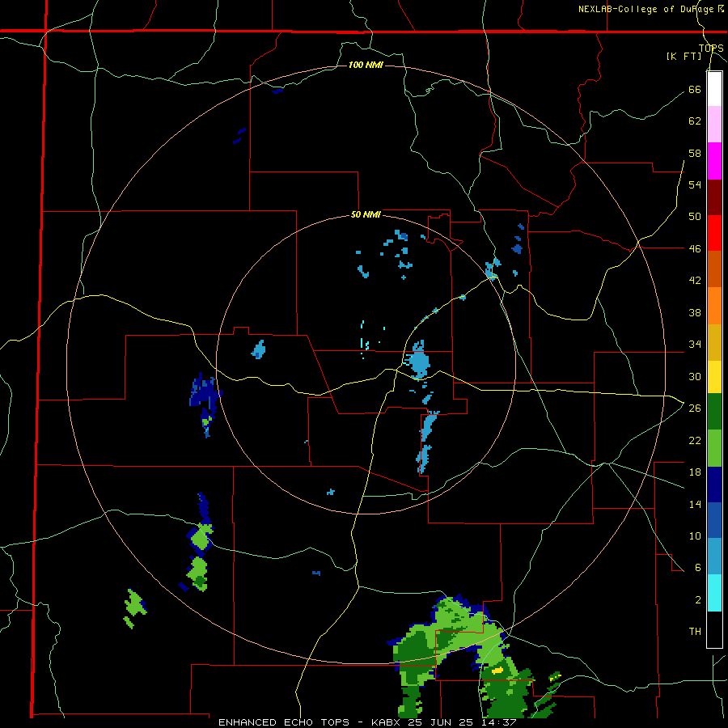Click the legend value 22
728x728 pixels.
(695, 440)
